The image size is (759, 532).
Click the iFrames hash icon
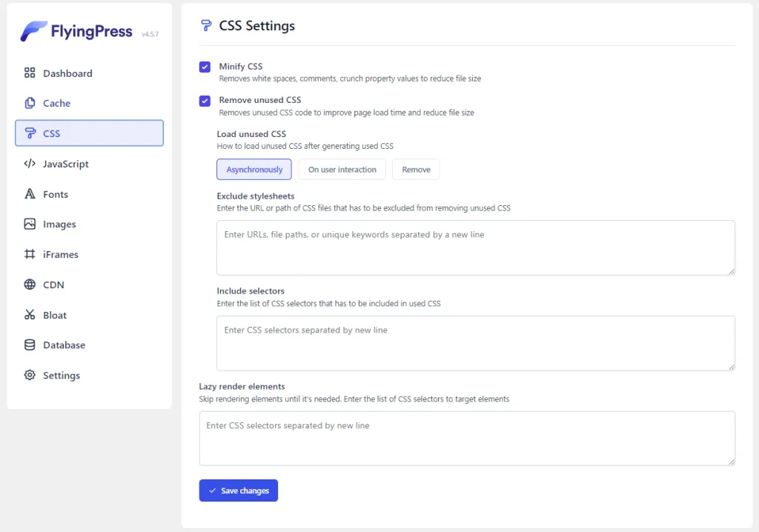click(30, 254)
